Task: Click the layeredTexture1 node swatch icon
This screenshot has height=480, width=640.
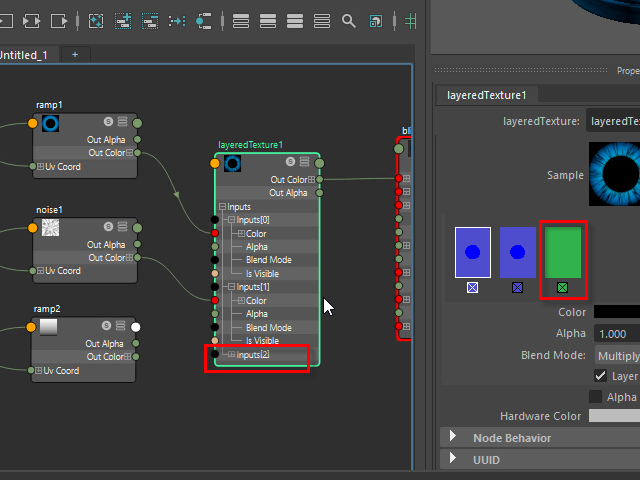Action: tap(232, 163)
